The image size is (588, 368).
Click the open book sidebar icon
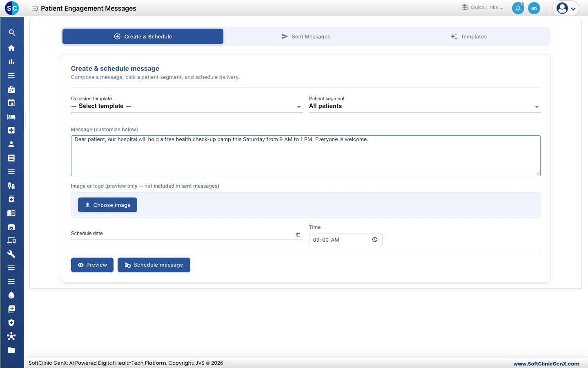click(11, 213)
